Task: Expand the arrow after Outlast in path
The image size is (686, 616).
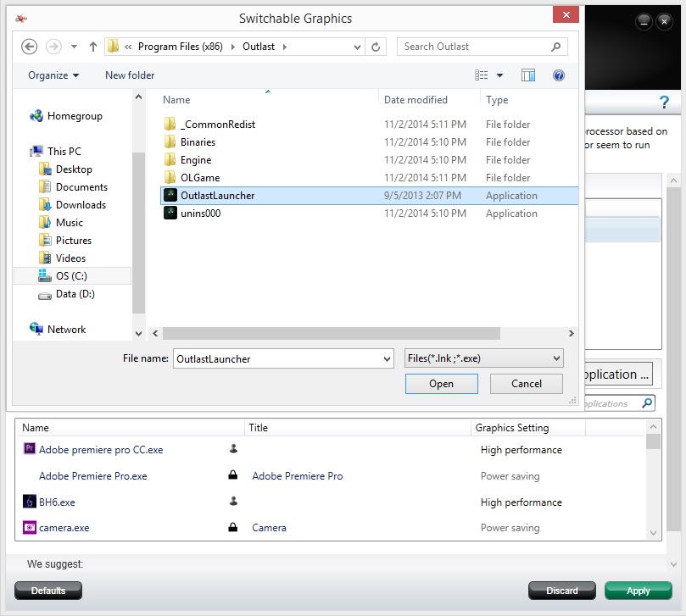Action: [285, 47]
